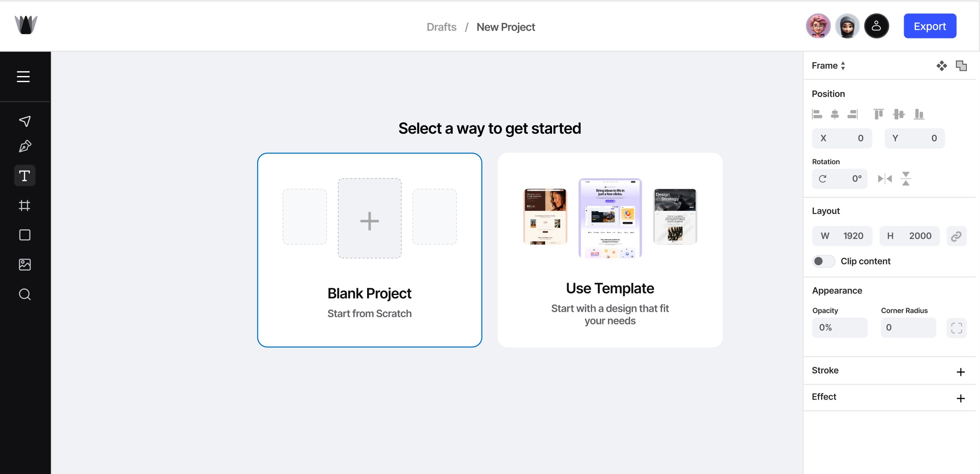Viewport: 980px width, 474px height.
Task: Expand Stroke section with plus icon
Action: tap(960, 372)
